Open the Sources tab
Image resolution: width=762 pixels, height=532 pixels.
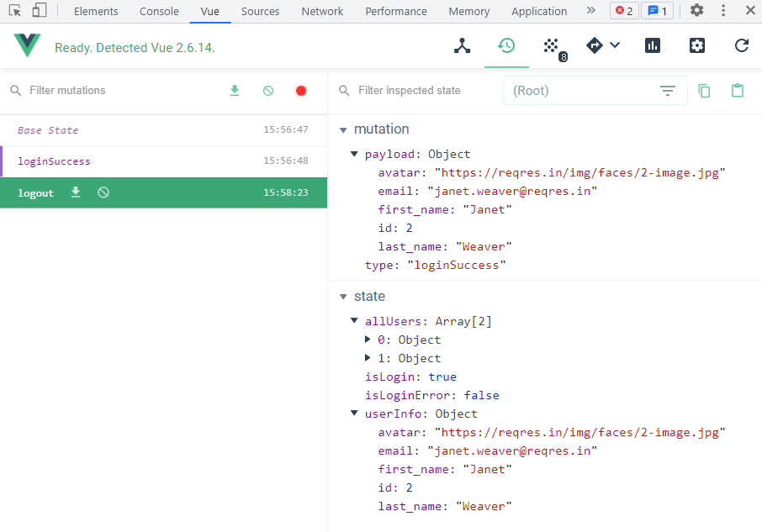260,11
